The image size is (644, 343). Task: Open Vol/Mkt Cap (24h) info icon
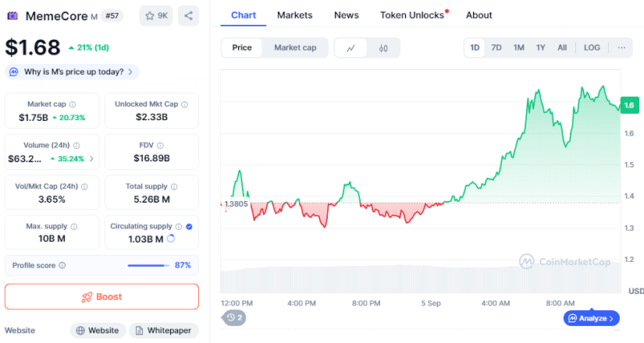[x=84, y=186]
